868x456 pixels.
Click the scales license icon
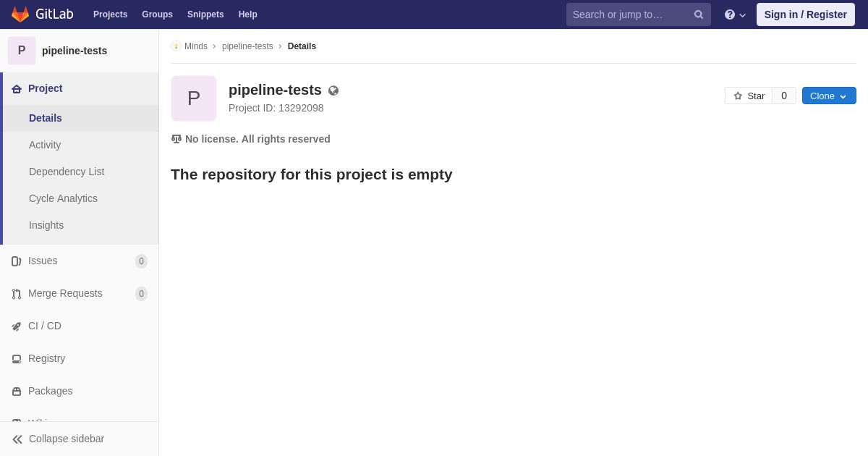click(176, 139)
